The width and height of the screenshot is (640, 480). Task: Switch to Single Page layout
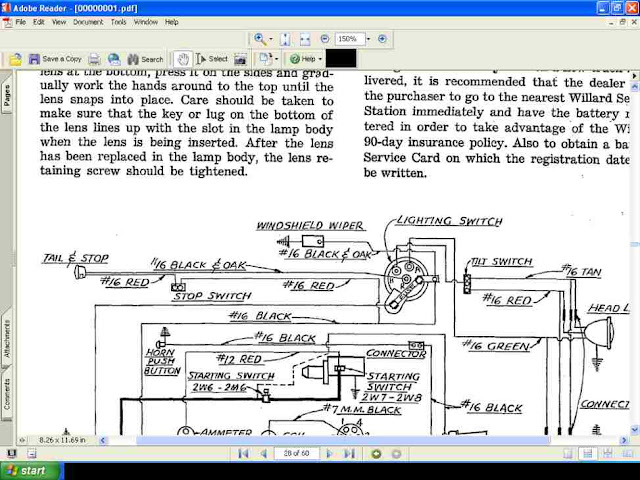pos(568,454)
